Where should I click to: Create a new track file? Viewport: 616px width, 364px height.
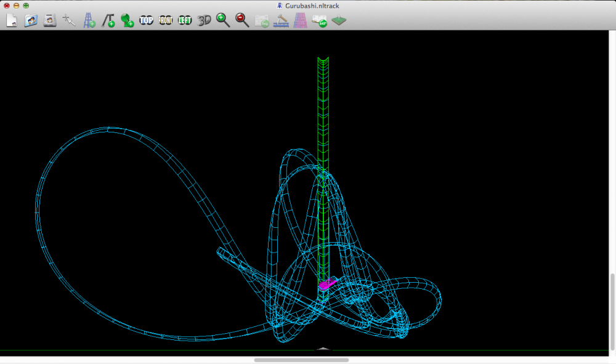point(11,20)
